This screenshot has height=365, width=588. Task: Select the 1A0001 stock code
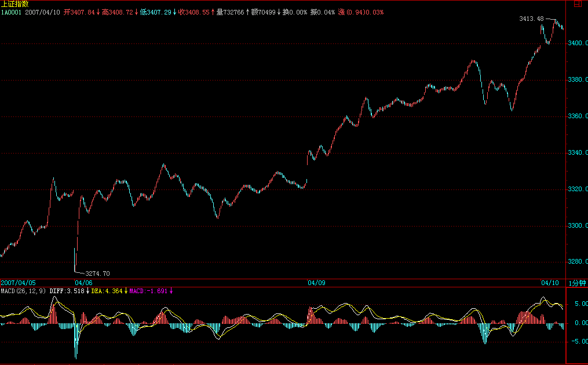[x=11, y=12]
